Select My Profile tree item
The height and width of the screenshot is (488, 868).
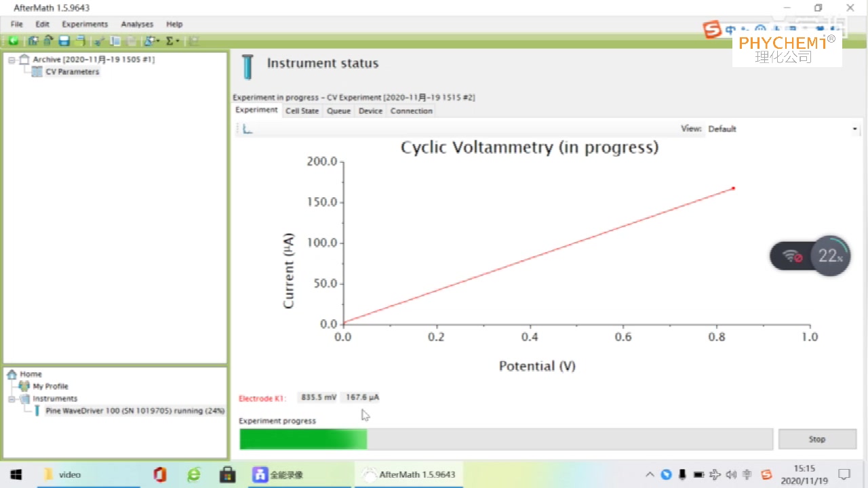[x=51, y=386]
